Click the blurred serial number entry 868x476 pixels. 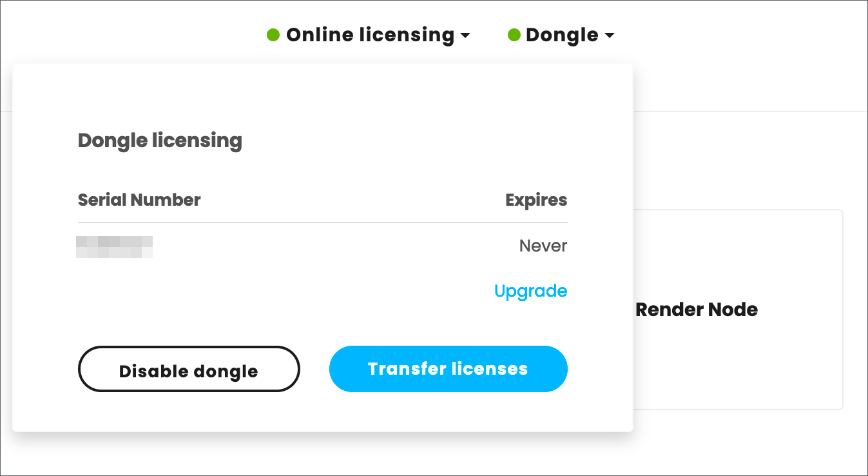click(x=115, y=246)
